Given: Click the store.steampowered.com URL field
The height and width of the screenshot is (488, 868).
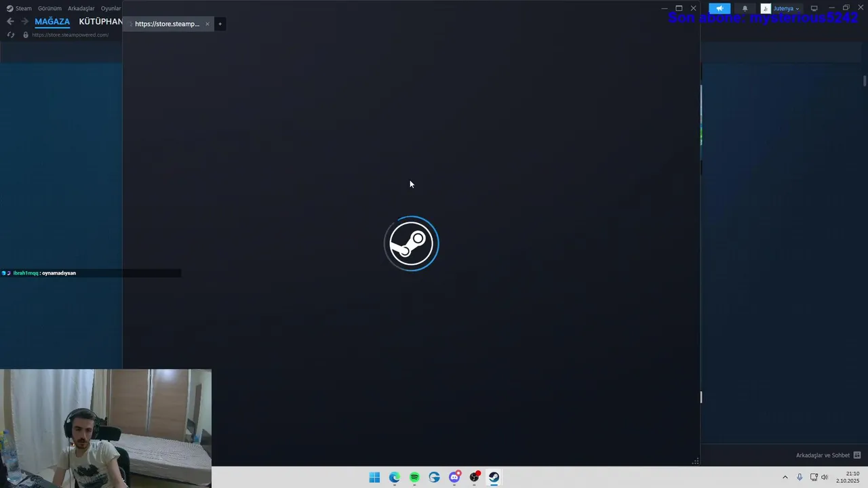Looking at the screenshot, I should coord(70,35).
